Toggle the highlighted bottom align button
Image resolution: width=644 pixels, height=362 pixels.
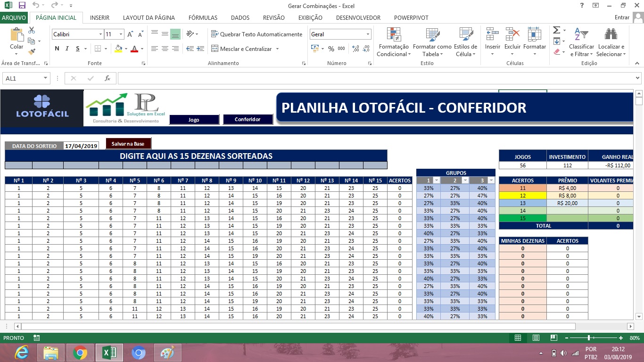click(x=175, y=34)
